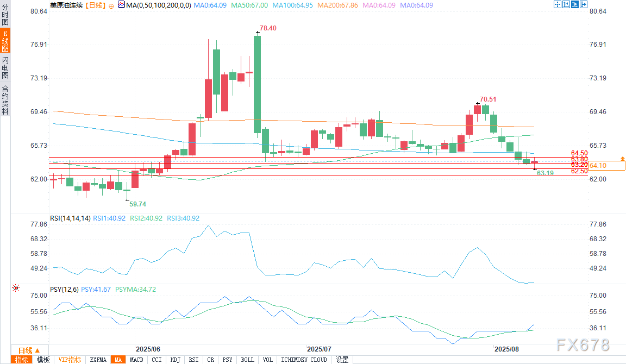Click the crosshair cursor icon at top right
This screenshot has height=364, width=626.
pos(557,4)
